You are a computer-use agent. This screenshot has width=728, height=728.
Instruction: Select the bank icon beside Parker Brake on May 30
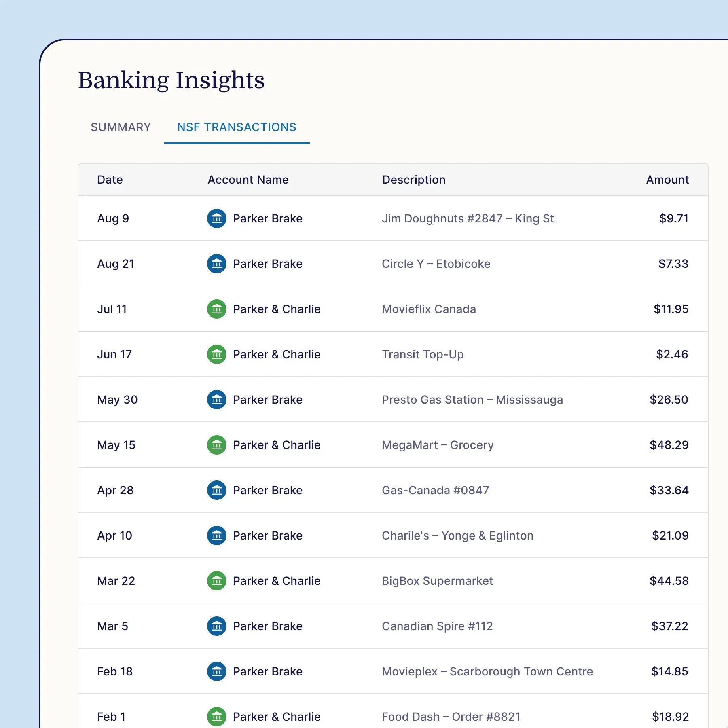(217, 400)
